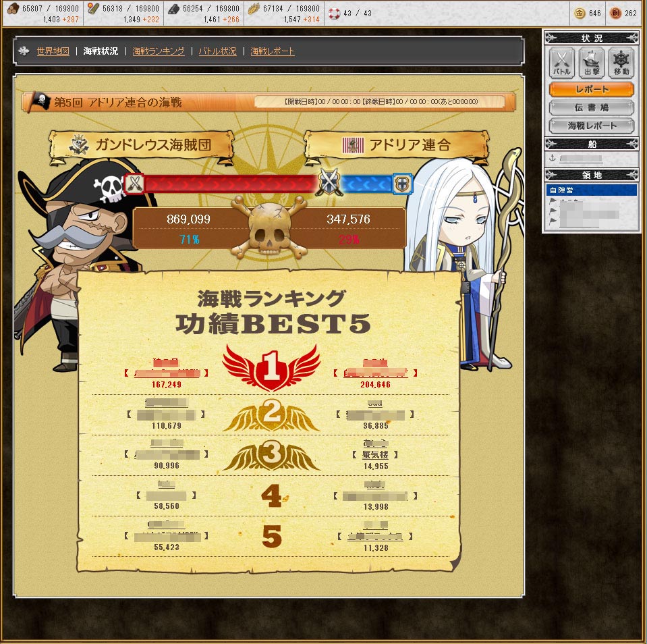647x644 pixels.
Task: Click the 伝書鳩 button
Action: click(591, 107)
